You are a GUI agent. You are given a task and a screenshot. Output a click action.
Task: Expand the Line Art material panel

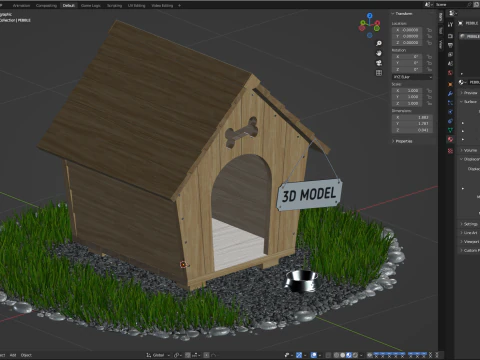(469, 233)
